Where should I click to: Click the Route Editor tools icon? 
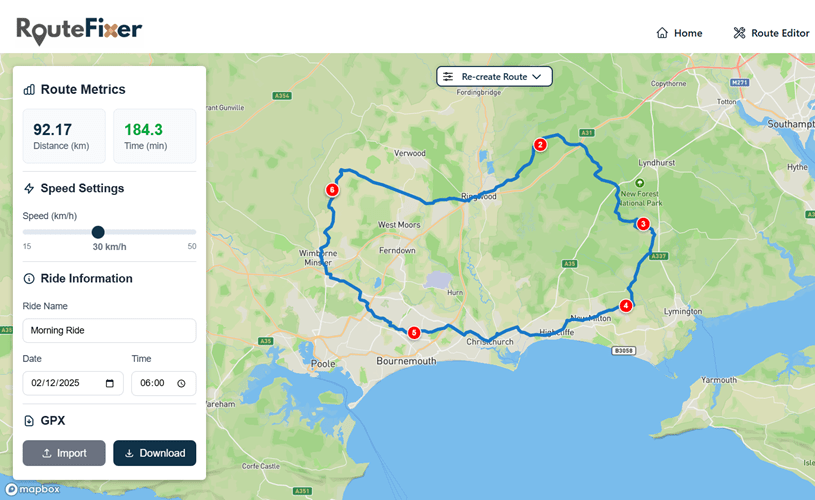740,33
